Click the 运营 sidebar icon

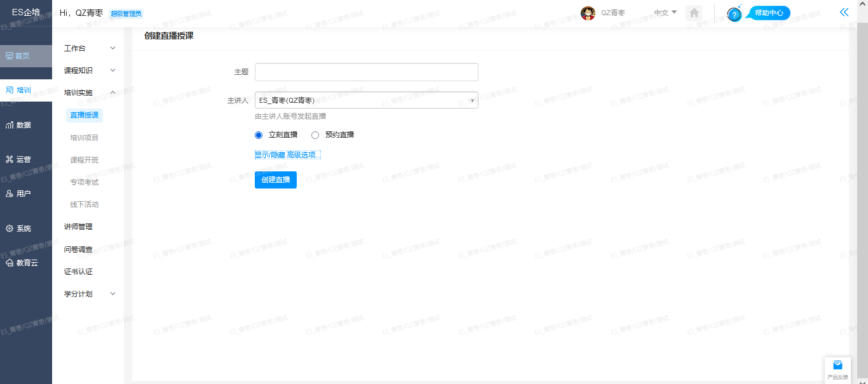click(x=10, y=159)
